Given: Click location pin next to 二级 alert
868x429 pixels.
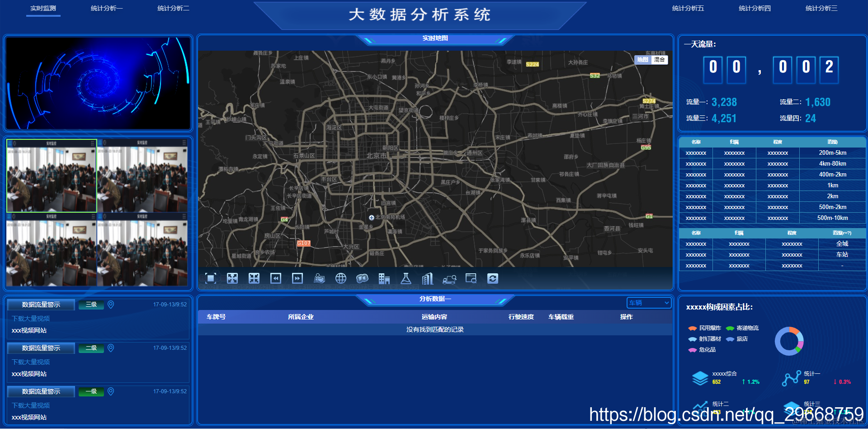Looking at the screenshot, I should [x=111, y=348].
